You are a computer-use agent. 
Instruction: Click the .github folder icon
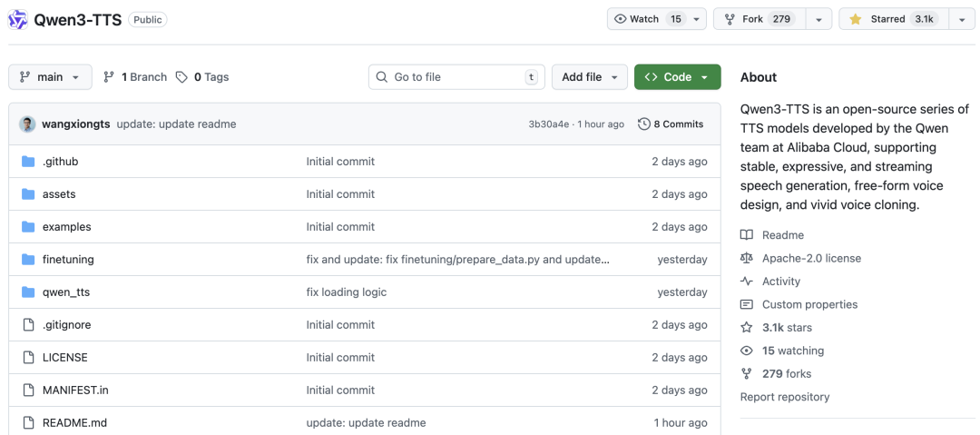(27, 162)
